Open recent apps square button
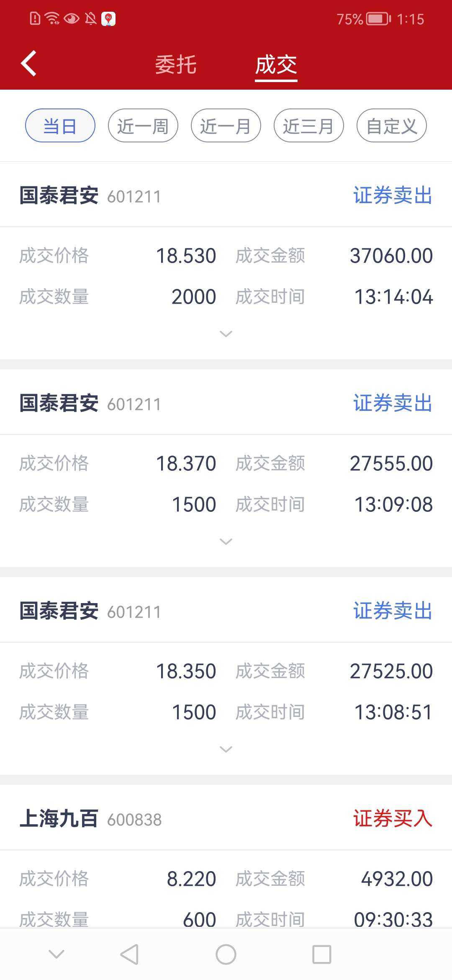 [x=321, y=954]
